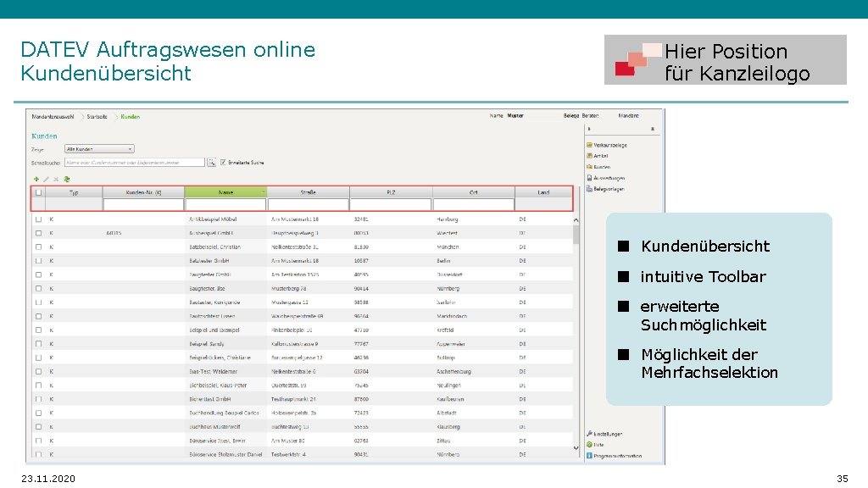The height and width of the screenshot is (488, 868).
Task: Tick the checkbox for the Berlin row
Action: 38,261
